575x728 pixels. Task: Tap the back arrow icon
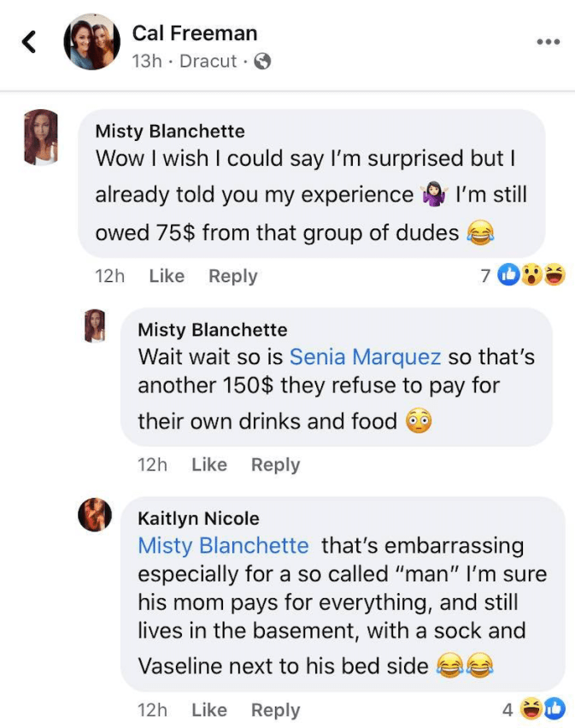coord(30,42)
